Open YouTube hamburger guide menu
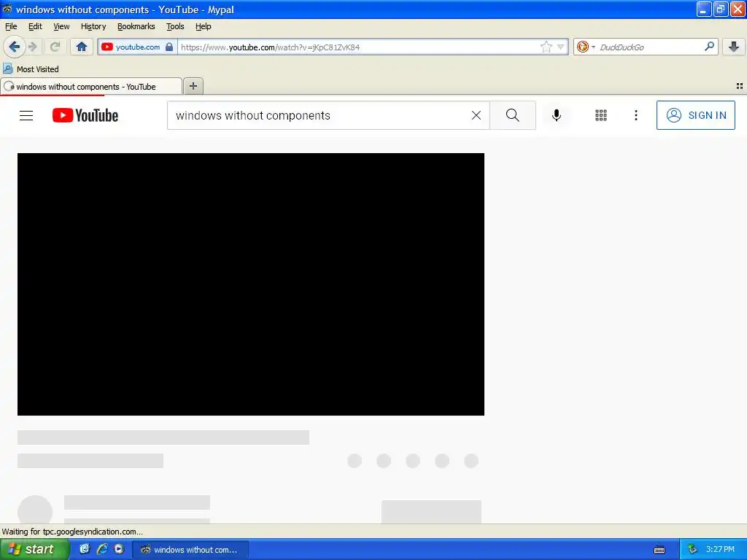The image size is (747, 560). 26,115
